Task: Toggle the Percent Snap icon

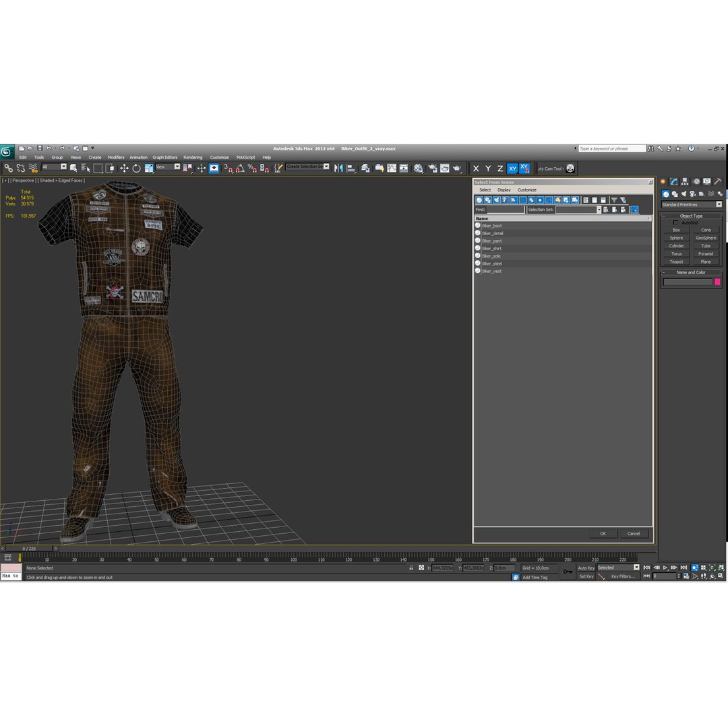Action: (x=252, y=168)
